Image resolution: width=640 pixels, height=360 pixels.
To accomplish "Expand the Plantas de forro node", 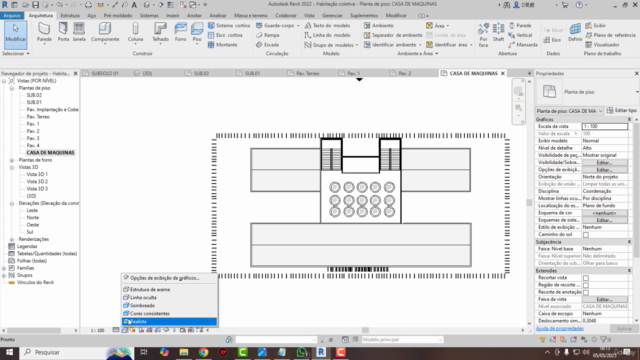I will [x=12, y=160].
